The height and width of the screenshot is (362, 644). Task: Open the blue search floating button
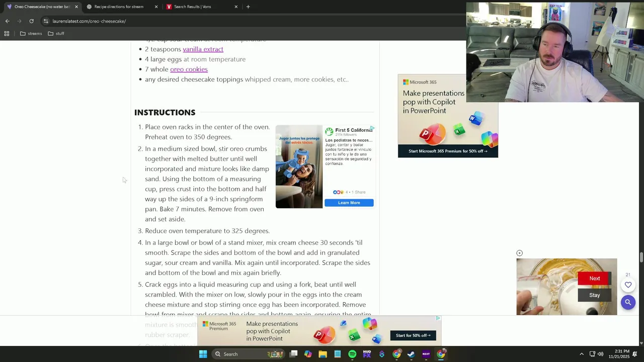coord(628,303)
